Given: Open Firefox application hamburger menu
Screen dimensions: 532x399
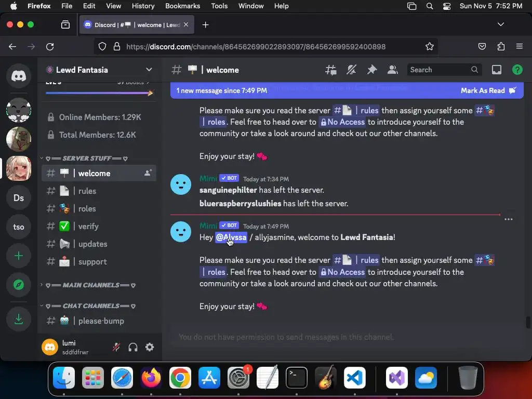Looking at the screenshot, I should (x=519, y=46).
